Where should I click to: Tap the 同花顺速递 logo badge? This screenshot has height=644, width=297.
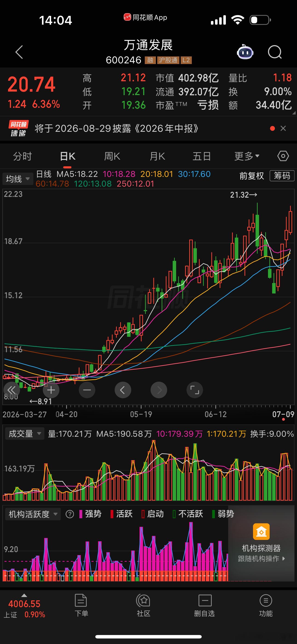pyautogui.click(x=18, y=128)
